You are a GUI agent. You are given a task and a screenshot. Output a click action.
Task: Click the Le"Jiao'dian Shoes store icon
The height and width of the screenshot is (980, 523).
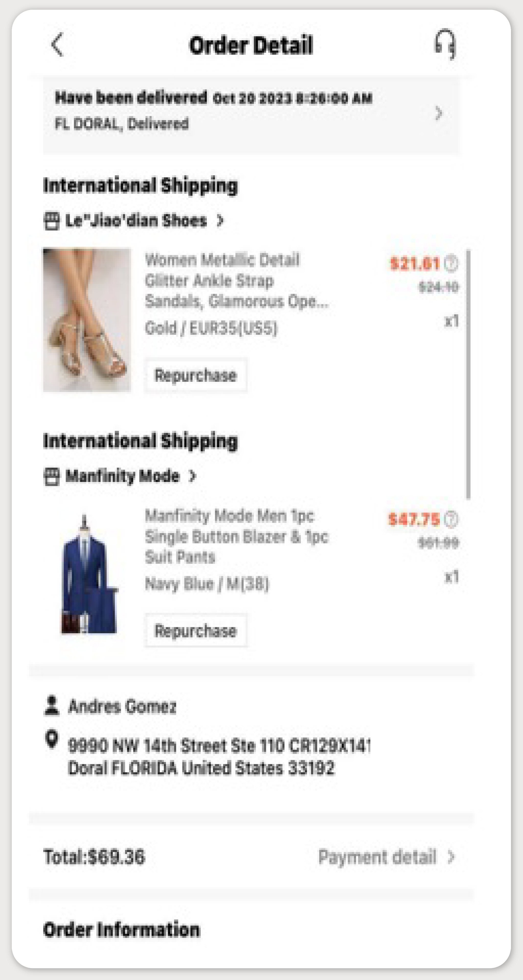(x=52, y=221)
